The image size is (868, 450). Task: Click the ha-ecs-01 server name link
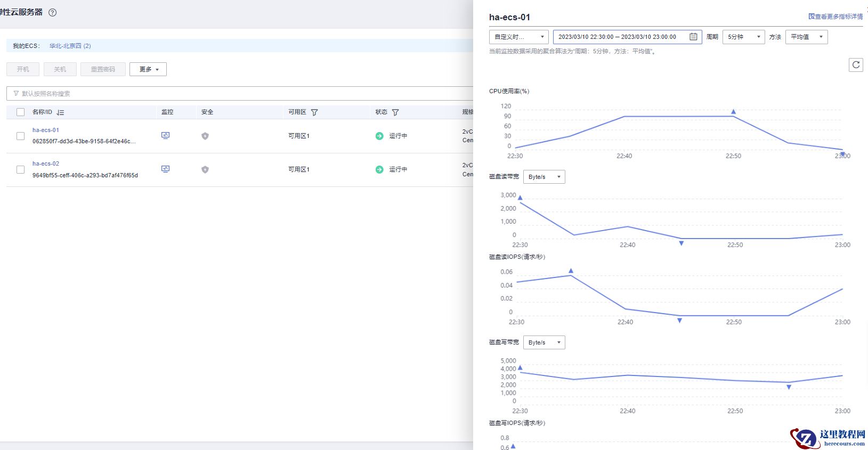tap(46, 130)
